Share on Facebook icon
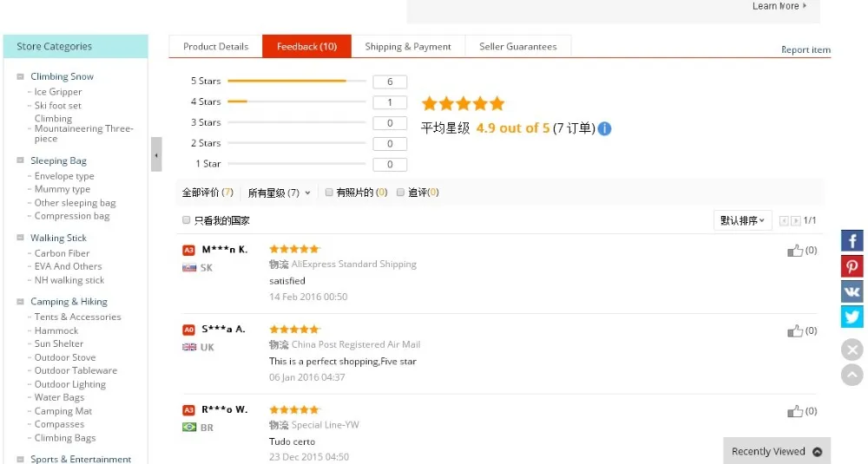This screenshot has width=868, height=464. point(852,240)
